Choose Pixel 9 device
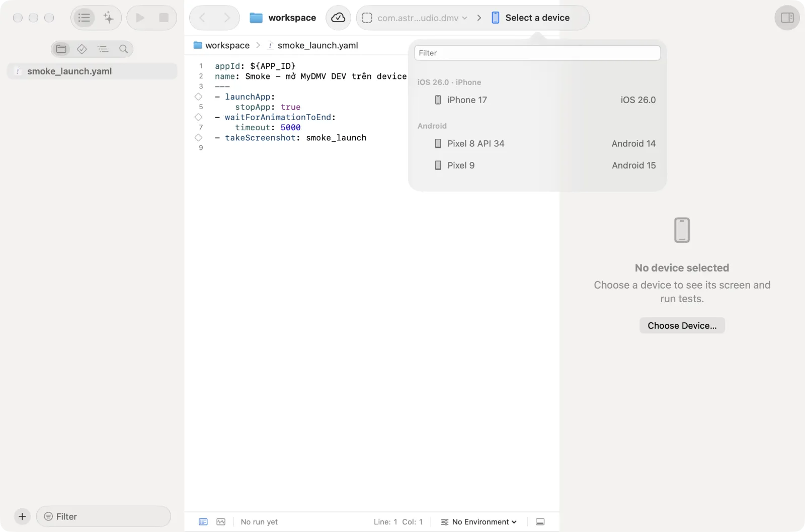Image resolution: width=805 pixels, height=532 pixels. click(537, 165)
